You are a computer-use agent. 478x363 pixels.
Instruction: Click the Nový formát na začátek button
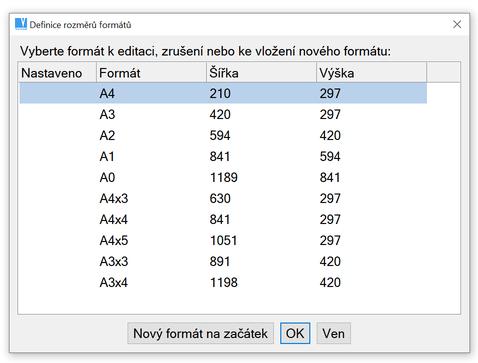[200, 333]
